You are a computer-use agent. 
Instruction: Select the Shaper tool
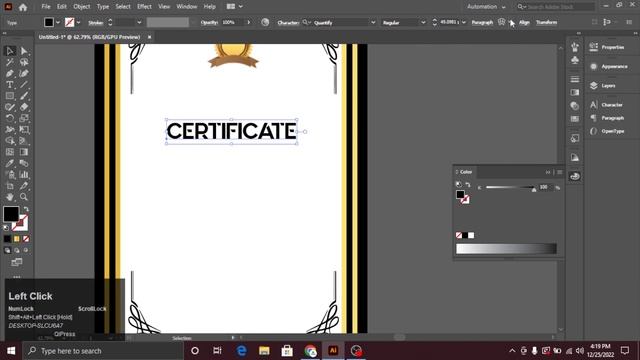tap(10, 107)
